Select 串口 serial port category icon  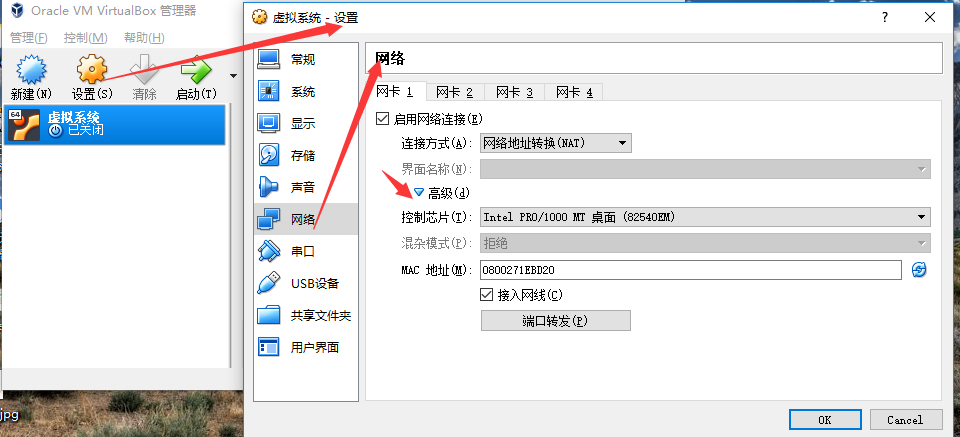coord(268,251)
